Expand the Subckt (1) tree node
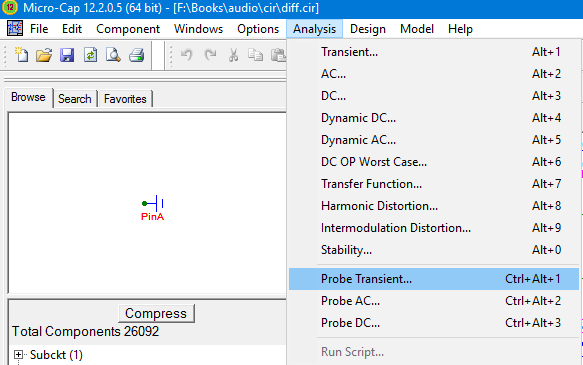This screenshot has width=583, height=365. tap(18, 355)
